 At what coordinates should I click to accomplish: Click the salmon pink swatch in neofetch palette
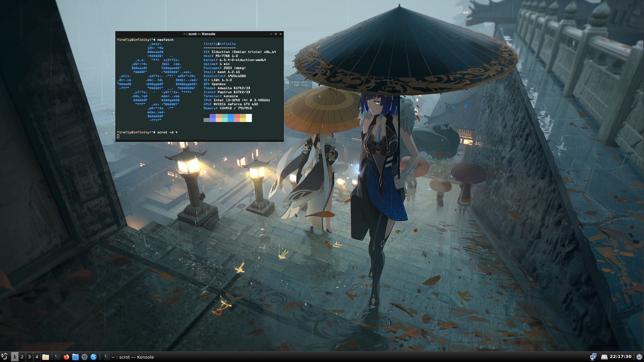pyautogui.click(x=237, y=118)
